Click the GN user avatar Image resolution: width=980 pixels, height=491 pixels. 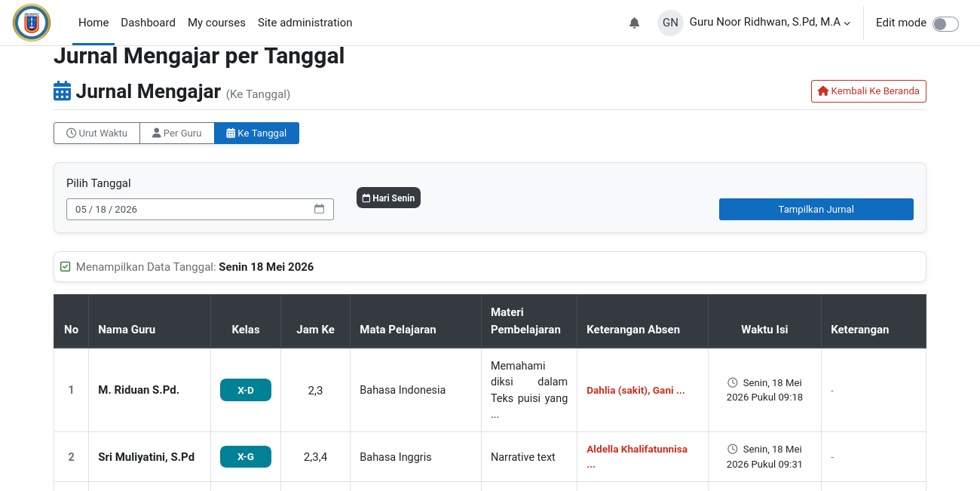click(x=670, y=23)
